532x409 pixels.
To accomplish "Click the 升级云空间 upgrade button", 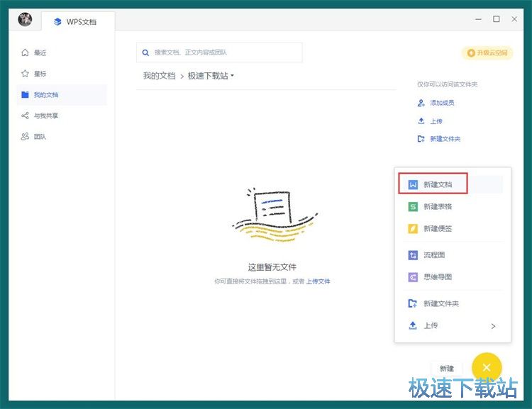I will pyautogui.click(x=487, y=53).
